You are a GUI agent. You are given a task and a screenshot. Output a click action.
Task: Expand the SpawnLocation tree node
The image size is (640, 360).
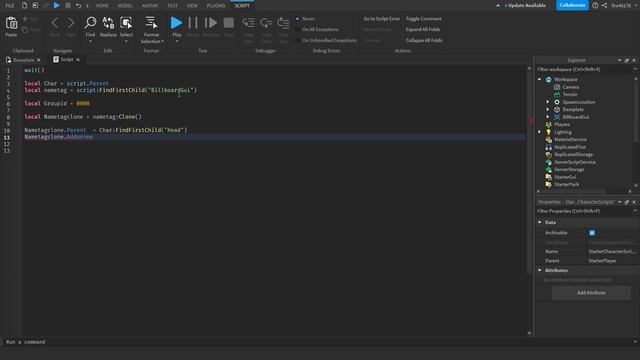(548, 102)
